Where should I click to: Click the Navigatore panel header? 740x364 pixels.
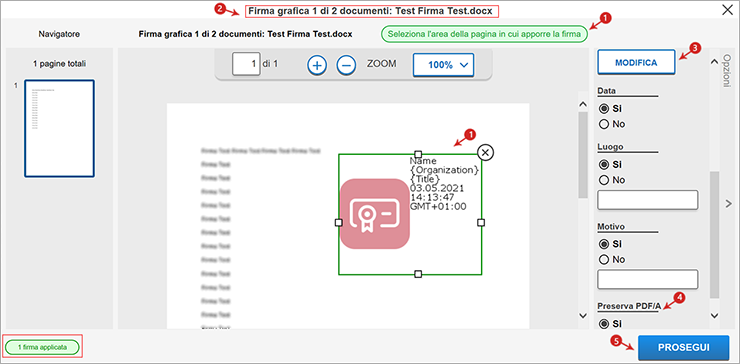pyautogui.click(x=59, y=34)
